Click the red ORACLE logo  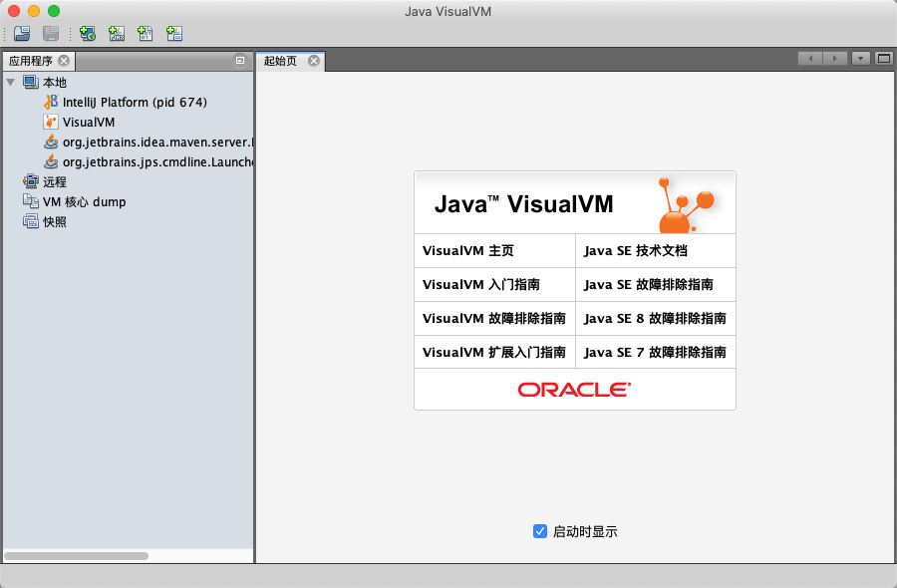point(574,390)
